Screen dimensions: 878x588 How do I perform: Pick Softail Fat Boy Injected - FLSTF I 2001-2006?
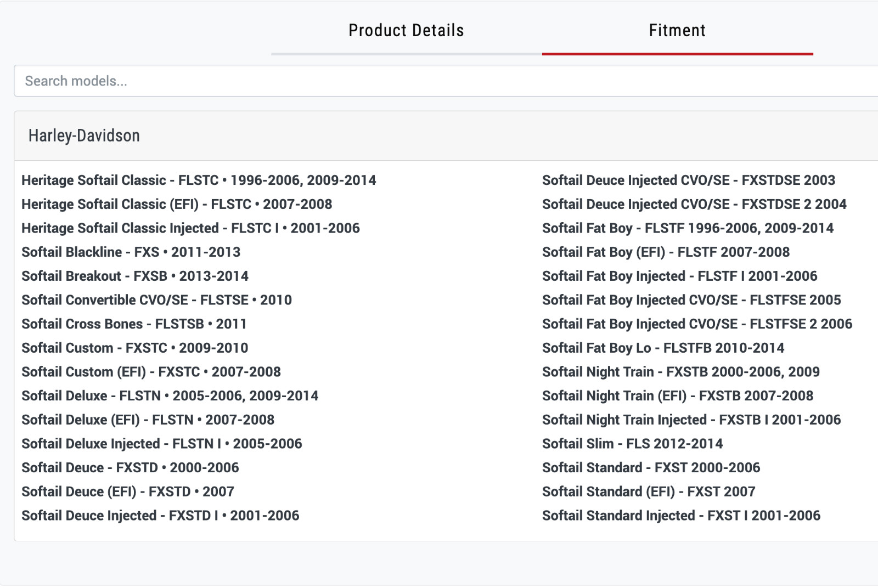pos(679,276)
